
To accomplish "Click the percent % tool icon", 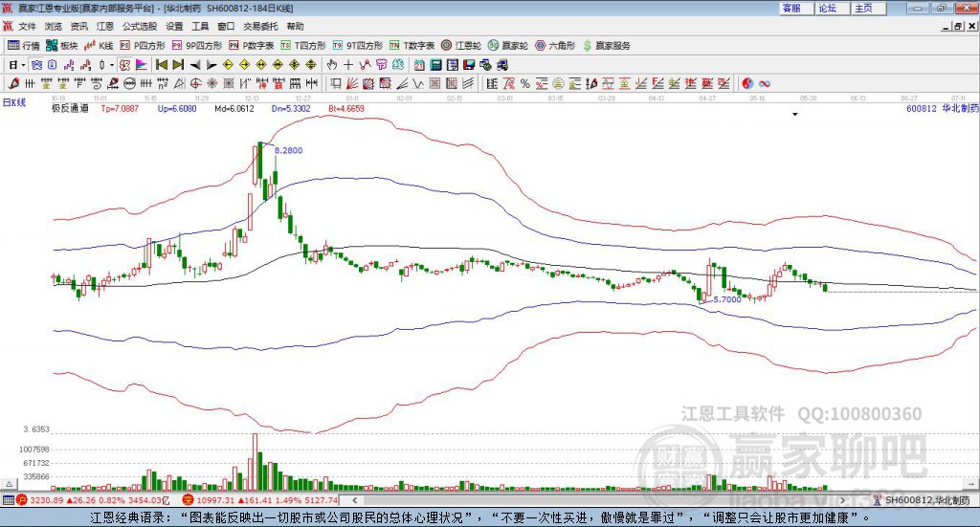I will tap(525, 83).
